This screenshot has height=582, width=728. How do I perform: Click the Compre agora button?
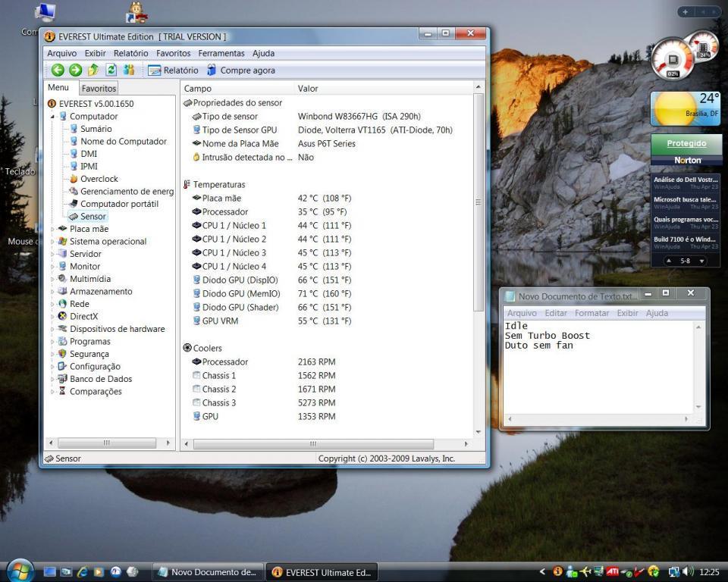point(240,70)
